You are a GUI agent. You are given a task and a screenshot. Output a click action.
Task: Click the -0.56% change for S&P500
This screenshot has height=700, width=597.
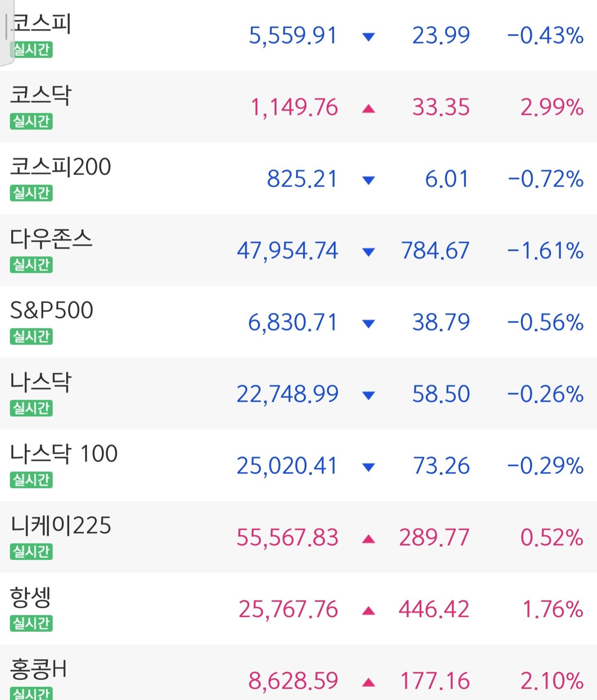tap(545, 322)
